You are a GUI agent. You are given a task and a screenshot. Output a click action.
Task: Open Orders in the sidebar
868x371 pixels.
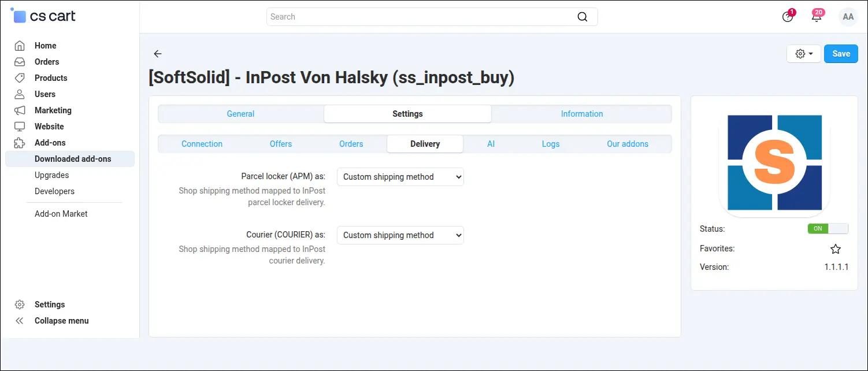[47, 62]
